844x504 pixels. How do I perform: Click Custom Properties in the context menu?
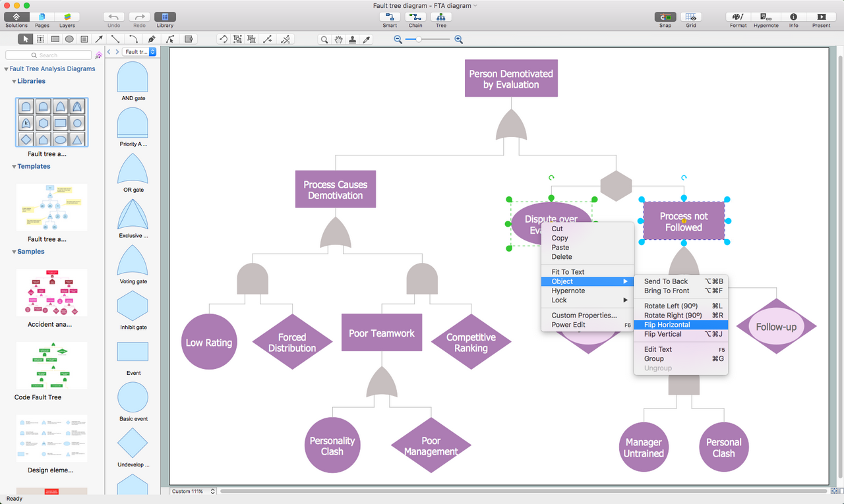click(584, 316)
